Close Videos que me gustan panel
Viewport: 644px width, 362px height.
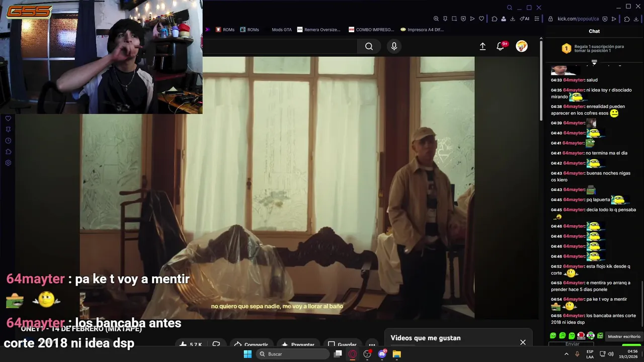pyautogui.click(x=523, y=342)
